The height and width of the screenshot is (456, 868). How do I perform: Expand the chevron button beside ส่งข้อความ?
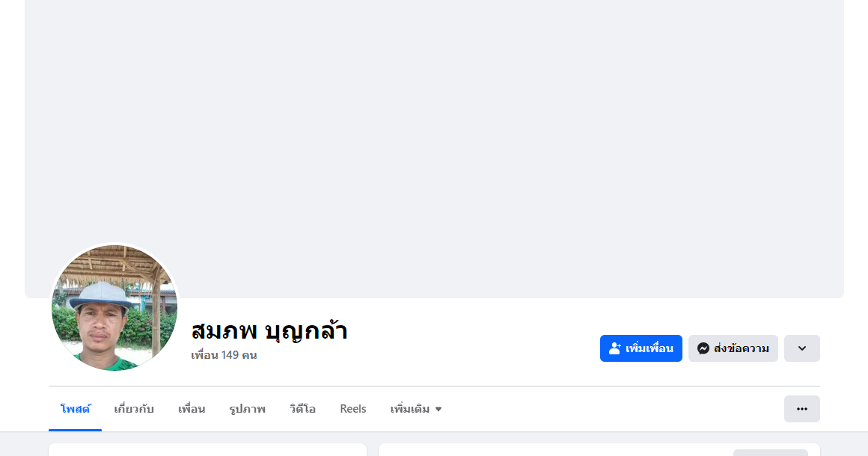pos(801,348)
